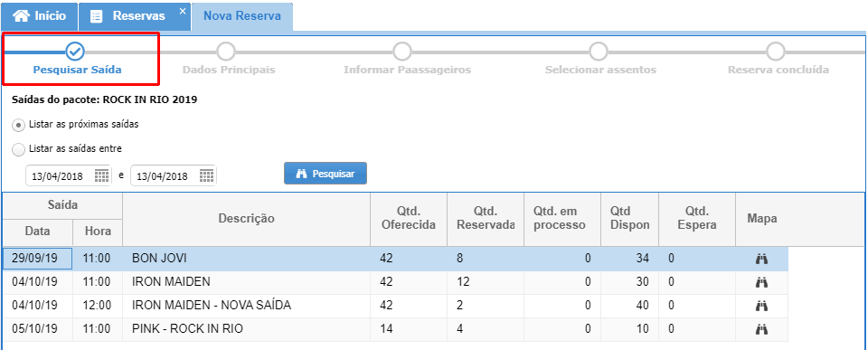This screenshot has height=350, width=868.
Task: Select 'Listar as próximas saídas' radio option
Action: pyautogui.click(x=18, y=125)
